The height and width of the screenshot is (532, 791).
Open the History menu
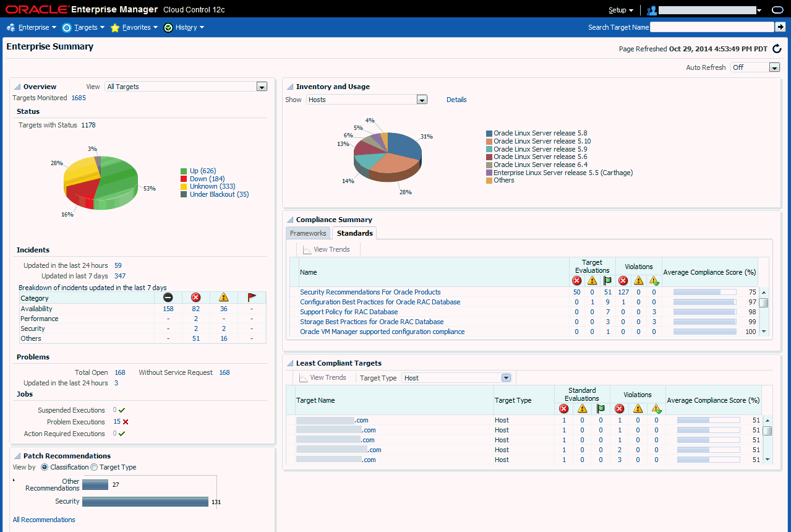point(190,28)
